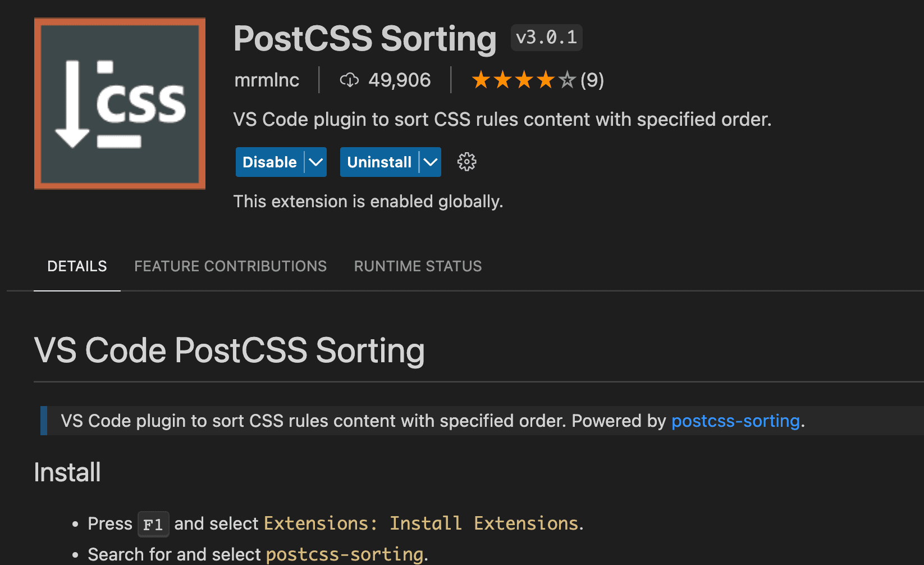Click the Uninstall button
The image size is (924, 565).
[379, 162]
